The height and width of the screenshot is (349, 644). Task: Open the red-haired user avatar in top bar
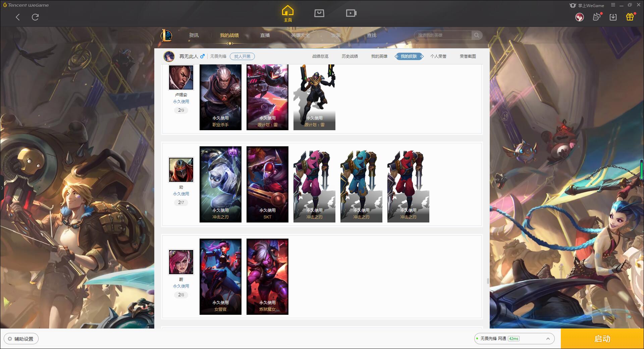pyautogui.click(x=579, y=17)
